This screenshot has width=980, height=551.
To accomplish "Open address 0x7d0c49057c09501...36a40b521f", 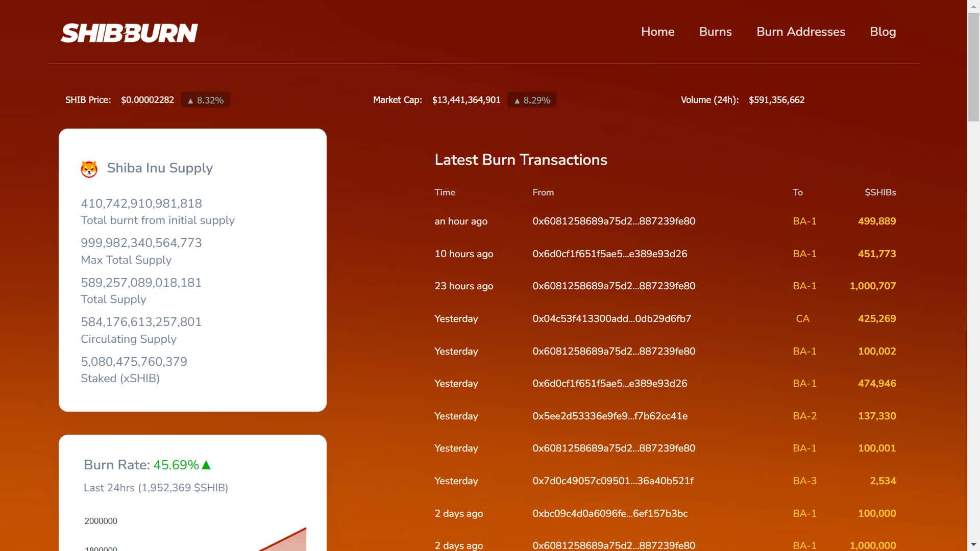I will click(x=613, y=481).
